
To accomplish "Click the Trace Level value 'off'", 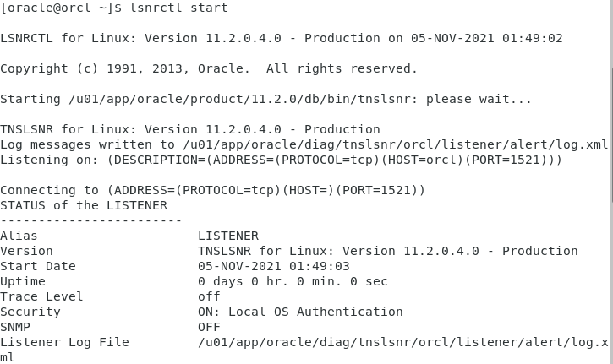I will pyautogui.click(x=209, y=296).
